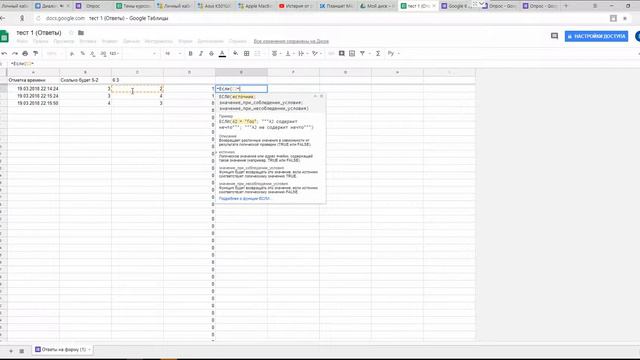Open the text color picker
The height and width of the screenshot is (360, 640).
[x=222, y=53]
